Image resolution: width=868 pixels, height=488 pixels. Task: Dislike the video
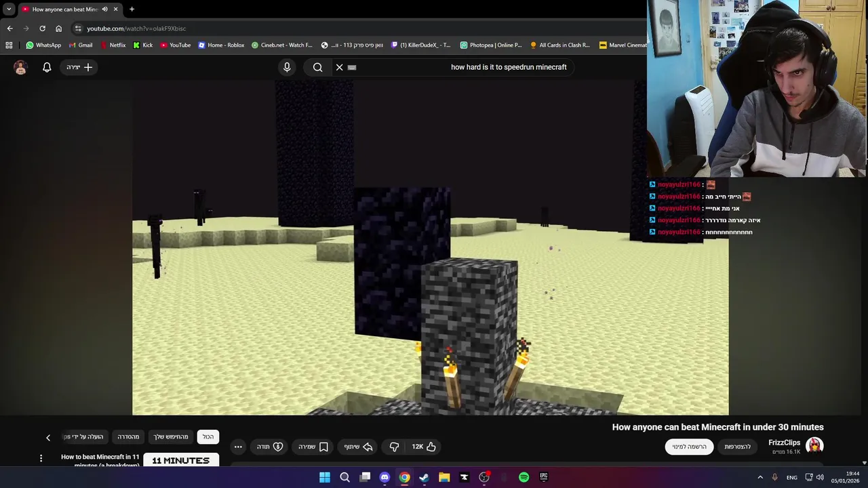[394, 447]
